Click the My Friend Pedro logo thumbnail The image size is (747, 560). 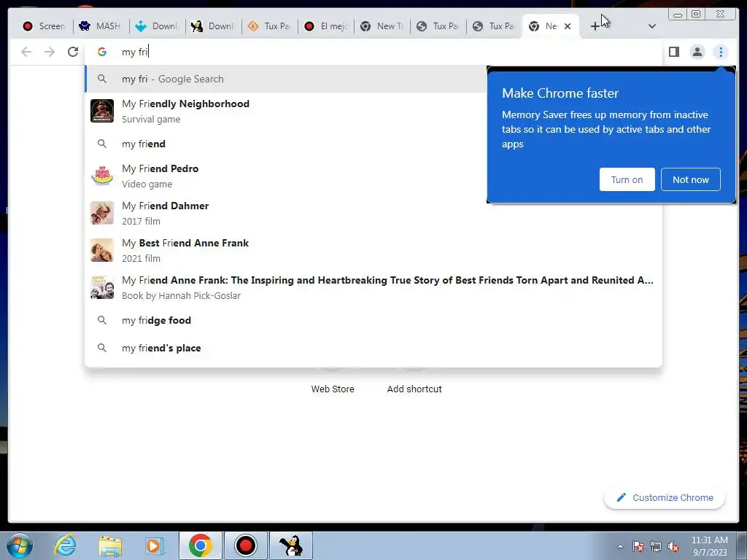coord(102,176)
